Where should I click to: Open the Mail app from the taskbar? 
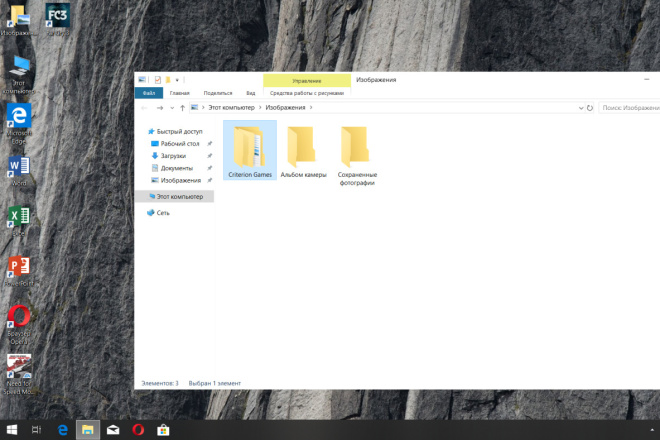tap(113, 430)
